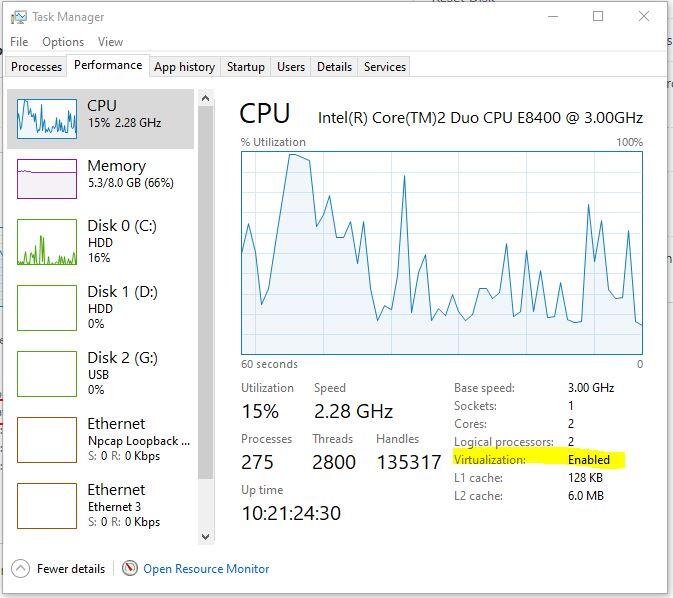The width and height of the screenshot is (673, 598).
Task: Click sidebar scrollbar down arrow
Action: click(206, 537)
